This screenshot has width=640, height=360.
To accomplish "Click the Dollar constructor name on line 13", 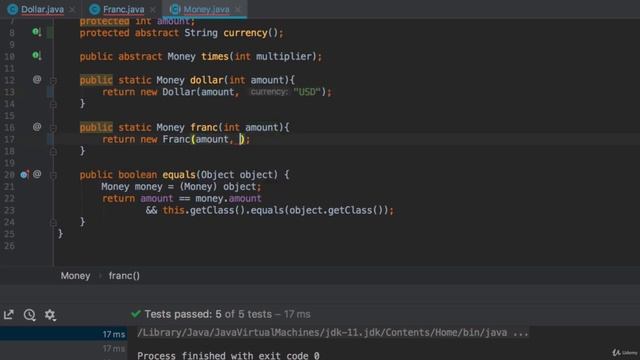I will tap(179, 92).
